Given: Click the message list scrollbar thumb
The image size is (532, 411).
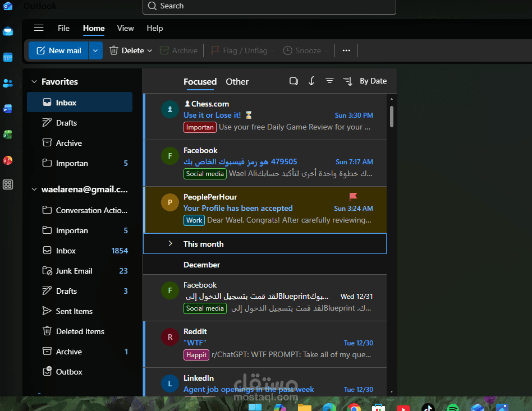Looking at the screenshot, I should pyautogui.click(x=392, y=117).
